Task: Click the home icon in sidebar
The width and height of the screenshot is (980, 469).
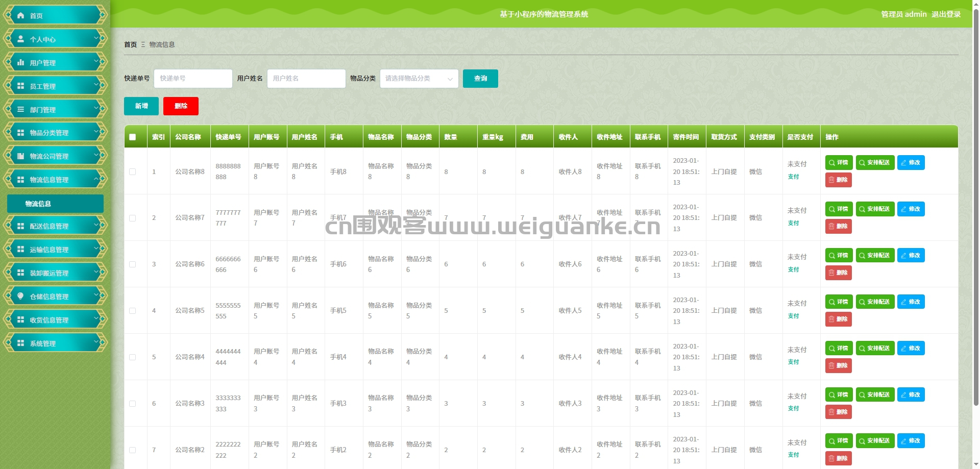Action: [20, 16]
